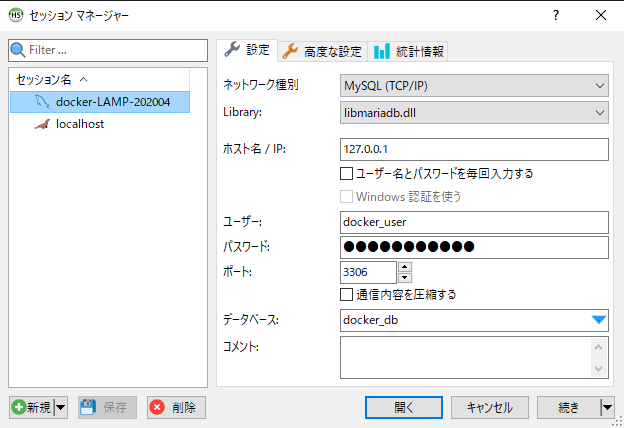Click the 続き button
This screenshot has width=624, height=428.
tap(569, 407)
